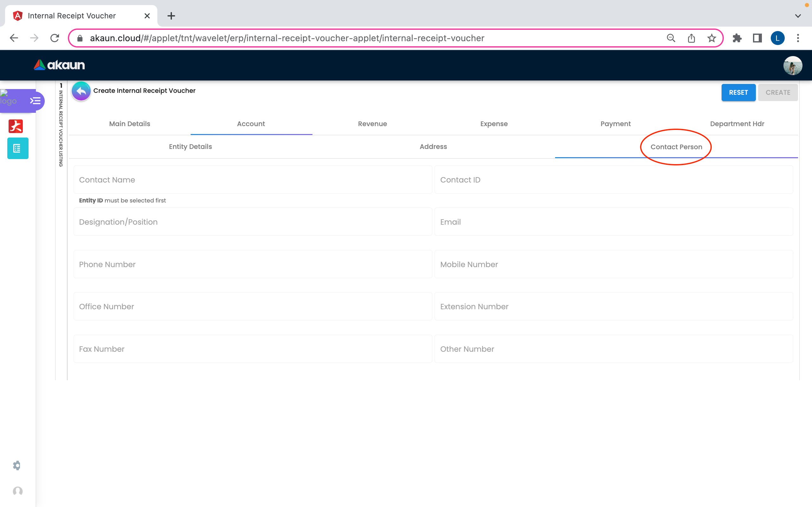Reload the page

tap(55, 38)
